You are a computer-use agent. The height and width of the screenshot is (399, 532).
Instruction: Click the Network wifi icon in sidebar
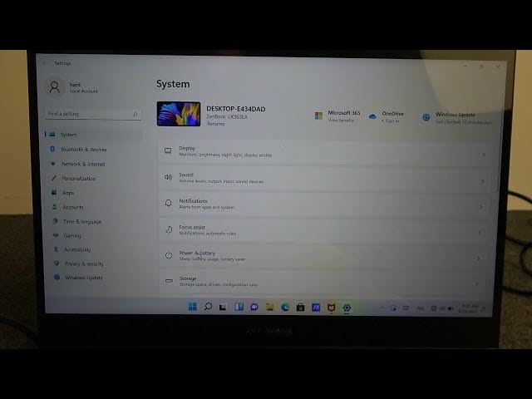tap(53, 164)
